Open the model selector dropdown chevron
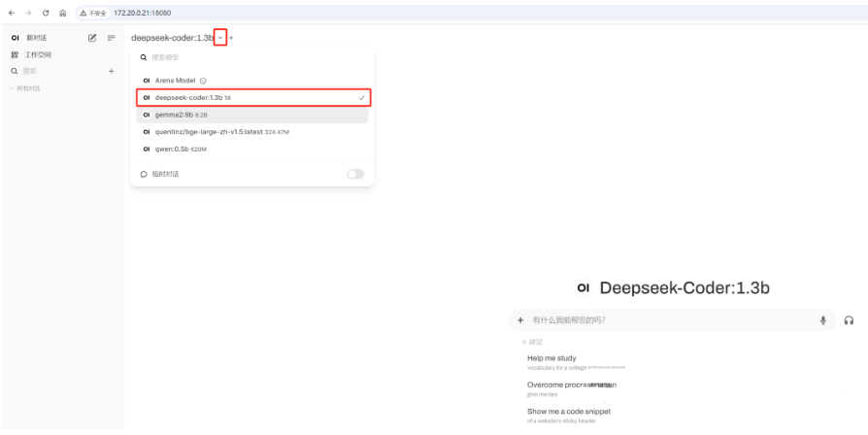 [x=220, y=38]
